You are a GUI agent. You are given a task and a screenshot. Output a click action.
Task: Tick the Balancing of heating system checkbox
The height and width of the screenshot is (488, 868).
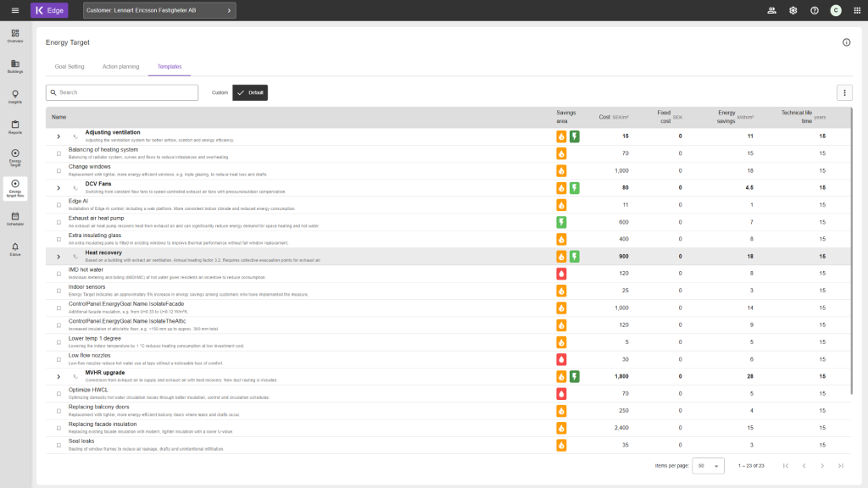point(58,154)
